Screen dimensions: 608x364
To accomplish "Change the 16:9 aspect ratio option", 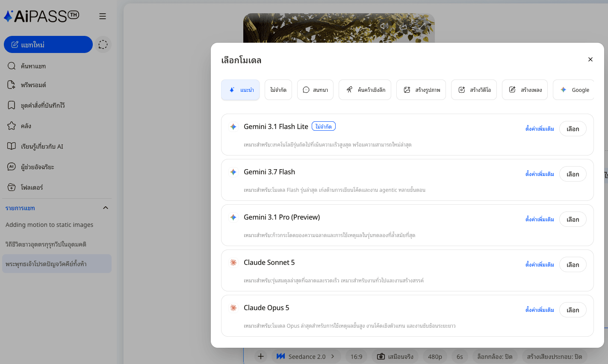I will 356,356.
